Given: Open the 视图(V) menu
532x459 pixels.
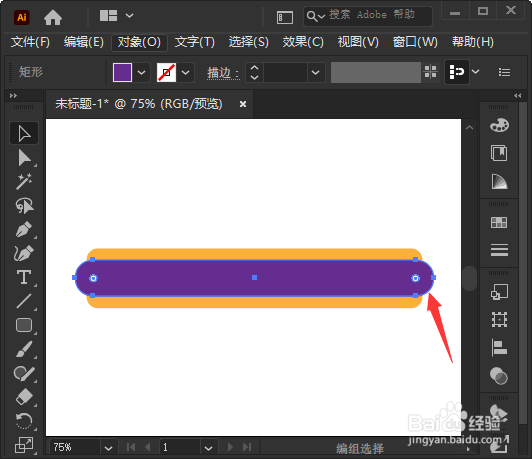Looking at the screenshot, I should tap(358, 42).
